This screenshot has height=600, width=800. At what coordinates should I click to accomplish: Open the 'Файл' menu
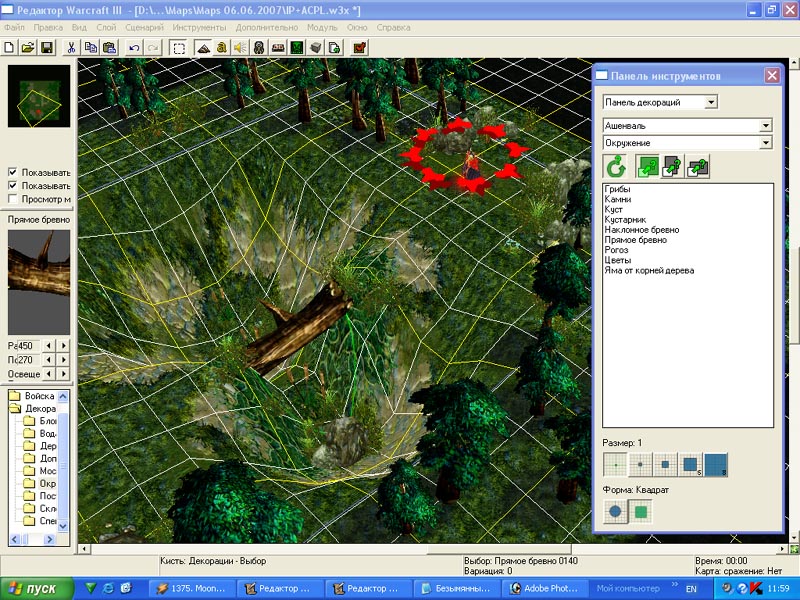[14, 28]
